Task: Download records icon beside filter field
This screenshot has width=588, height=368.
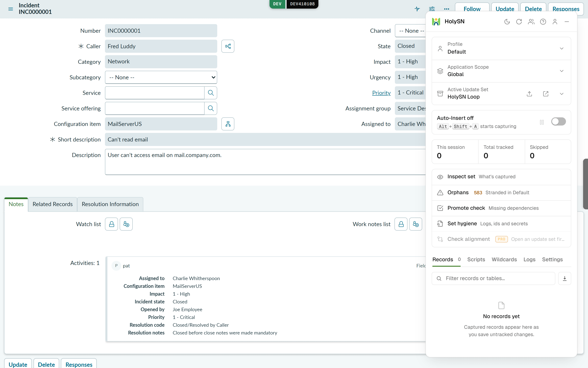Action: 565,278
